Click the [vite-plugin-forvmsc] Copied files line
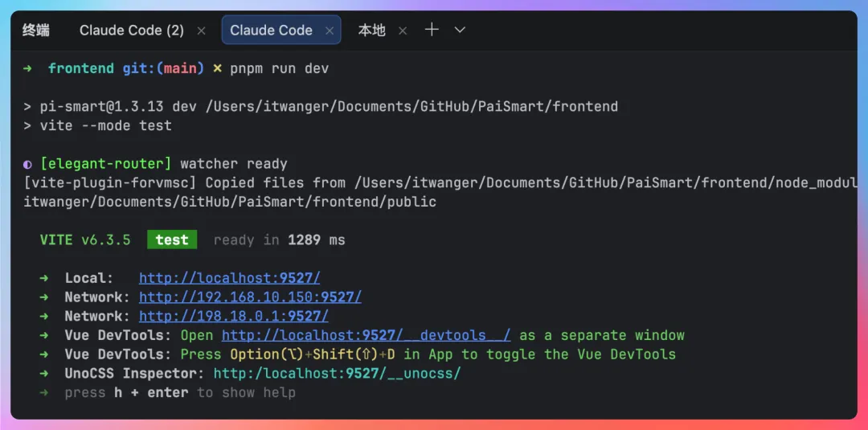Image resolution: width=868 pixels, height=430 pixels. tap(440, 182)
